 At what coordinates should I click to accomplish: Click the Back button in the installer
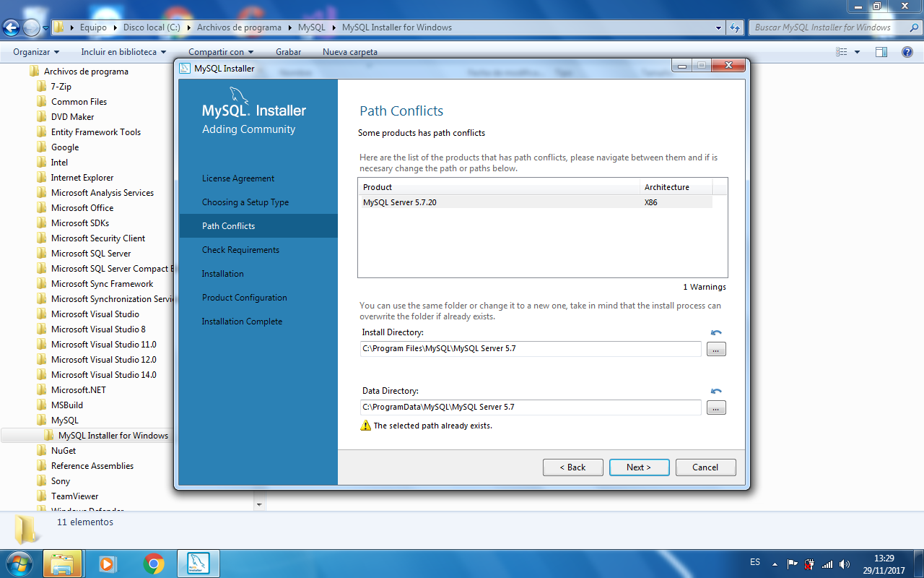click(x=572, y=467)
